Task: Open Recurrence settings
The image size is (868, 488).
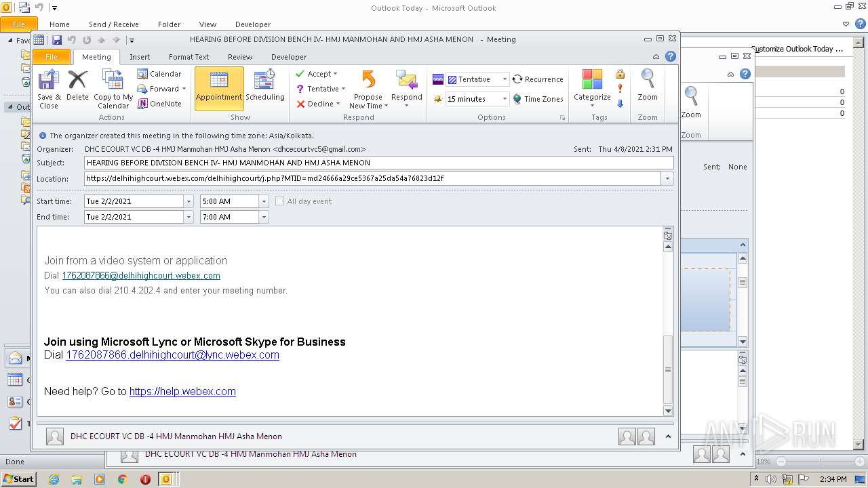Action: coord(538,79)
